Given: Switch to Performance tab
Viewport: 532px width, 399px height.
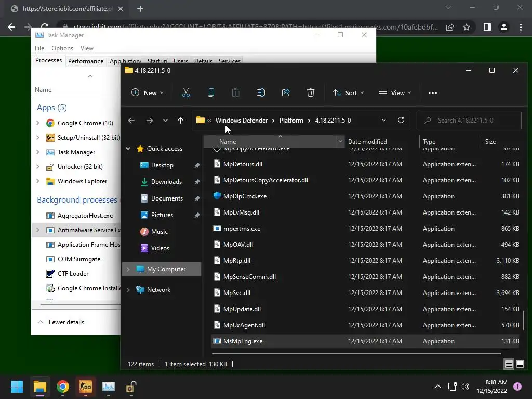Looking at the screenshot, I should 86,61.
